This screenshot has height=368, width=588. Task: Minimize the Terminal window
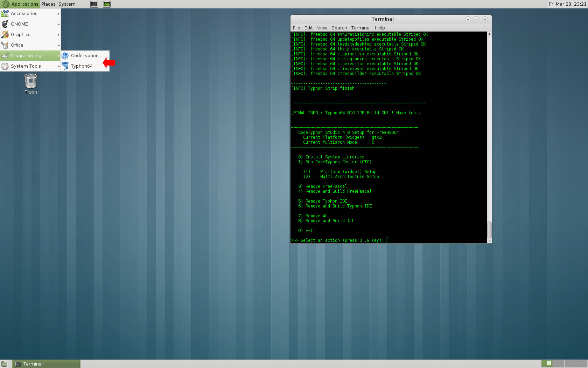pos(468,19)
